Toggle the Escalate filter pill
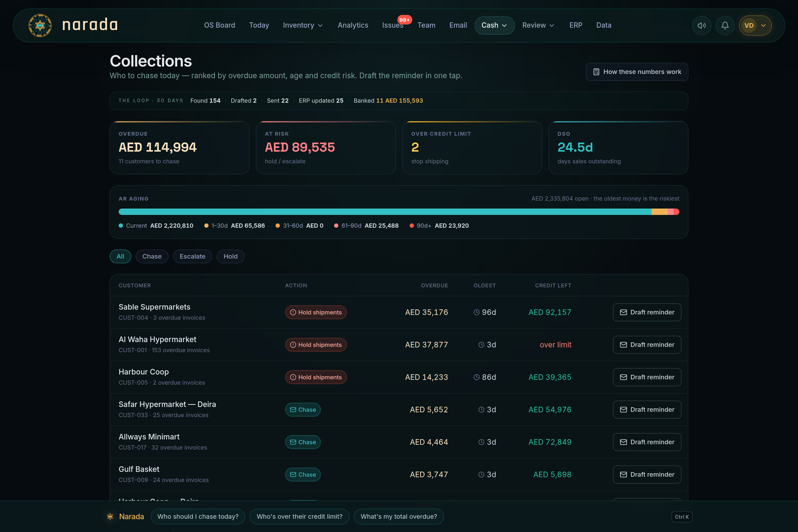Screen dimensions: 798x532 (x=192, y=256)
